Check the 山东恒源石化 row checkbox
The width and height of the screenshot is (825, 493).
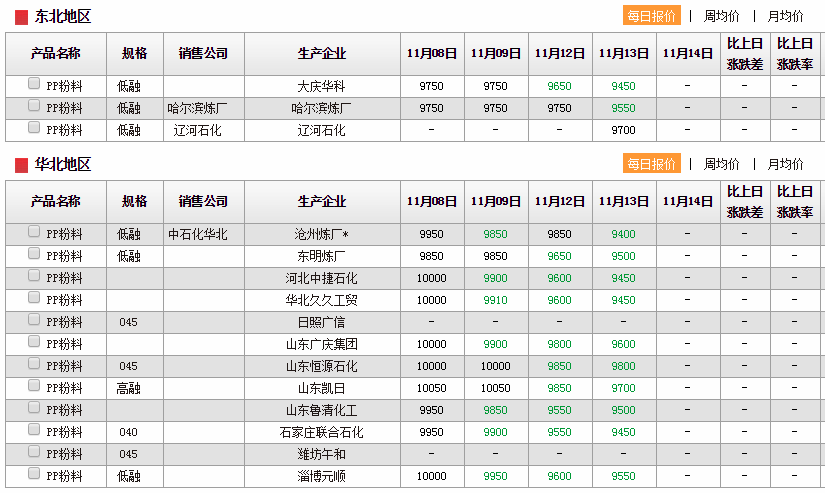click(x=34, y=364)
